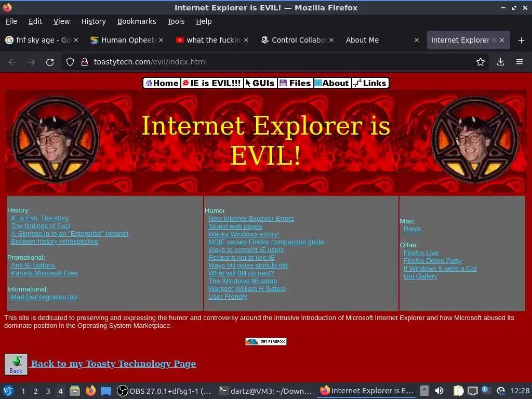
Task: Open a new tab with the plus button
Action: [522, 41]
